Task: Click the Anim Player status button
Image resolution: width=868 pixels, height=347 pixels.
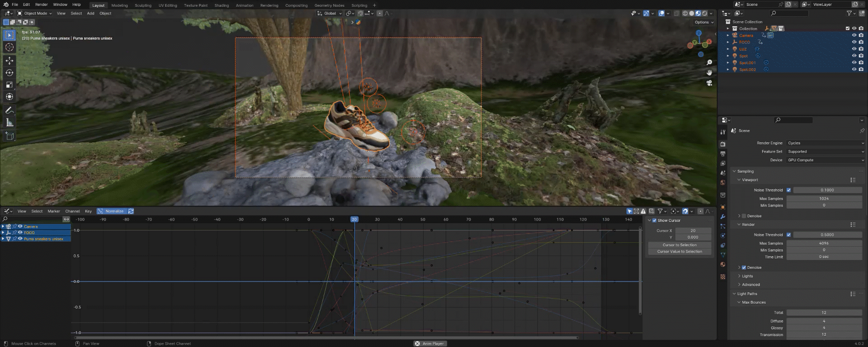Action: pyautogui.click(x=429, y=344)
